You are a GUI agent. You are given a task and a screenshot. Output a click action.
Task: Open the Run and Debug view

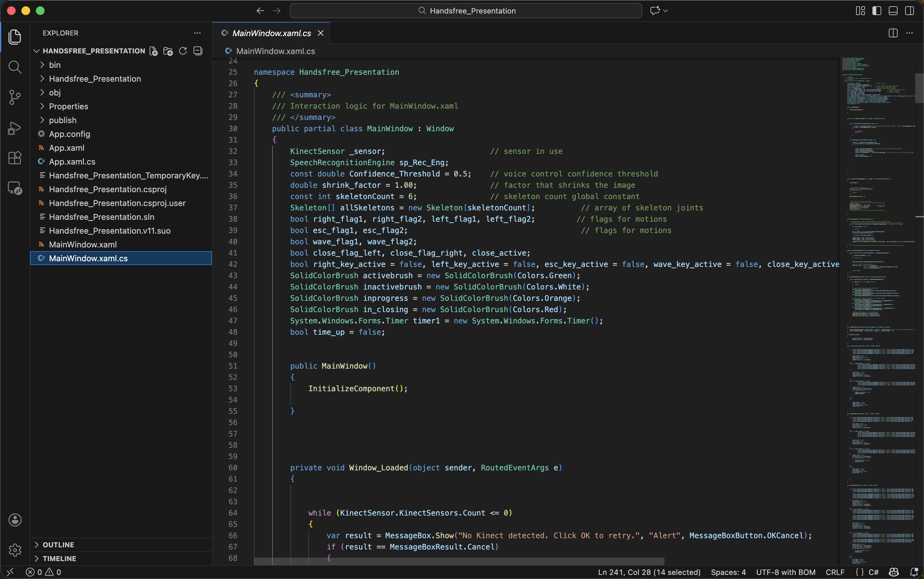pyautogui.click(x=14, y=128)
